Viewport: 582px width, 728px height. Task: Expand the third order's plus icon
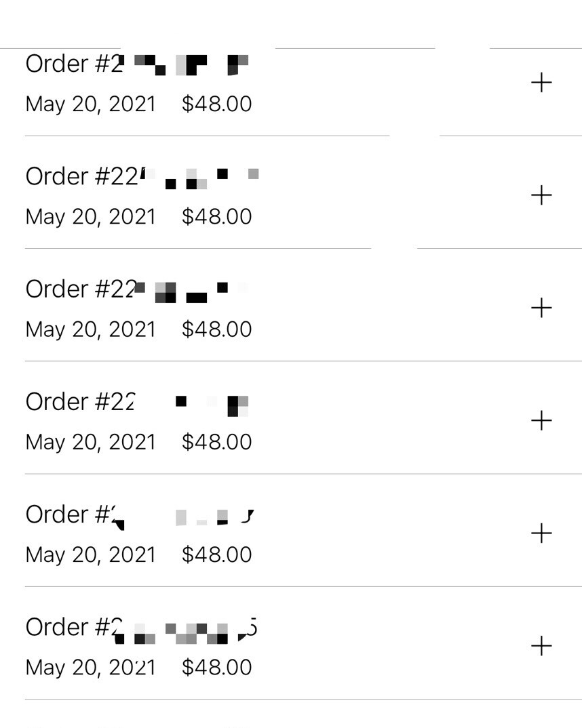click(x=541, y=308)
